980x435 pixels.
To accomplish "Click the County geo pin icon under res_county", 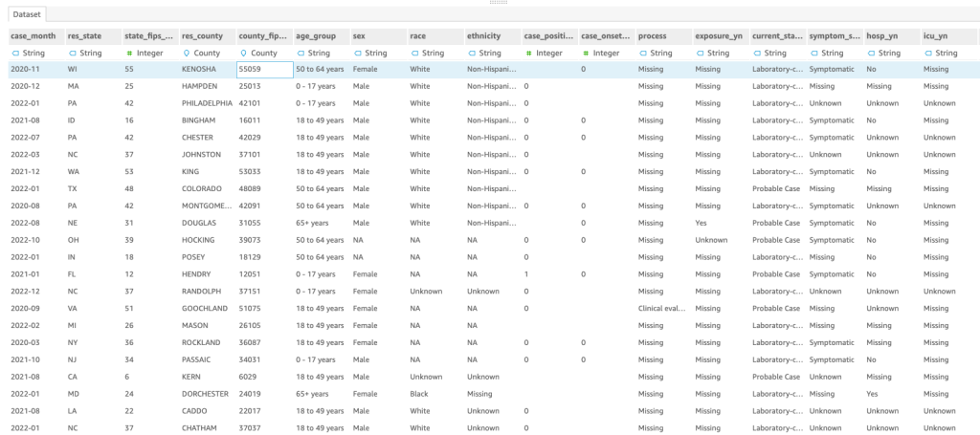I will 186,53.
